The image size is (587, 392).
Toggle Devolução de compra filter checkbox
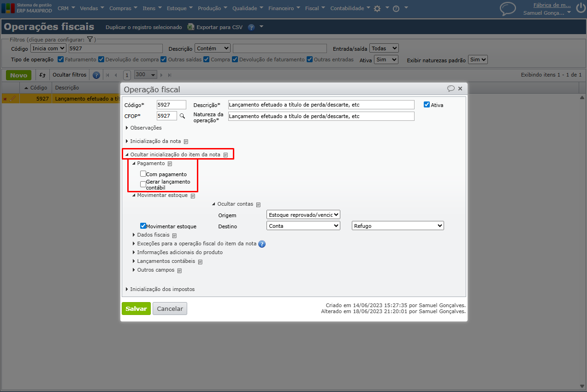pyautogui.click(x=101, y=59)
